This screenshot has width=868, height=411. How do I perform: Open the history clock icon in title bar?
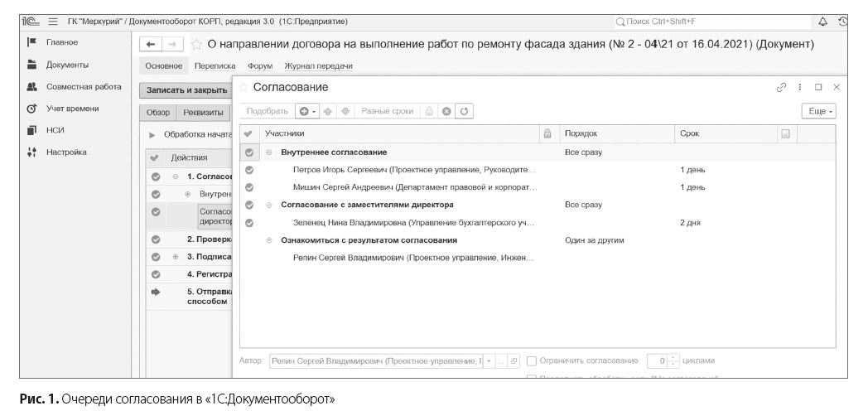click(843, 22)
